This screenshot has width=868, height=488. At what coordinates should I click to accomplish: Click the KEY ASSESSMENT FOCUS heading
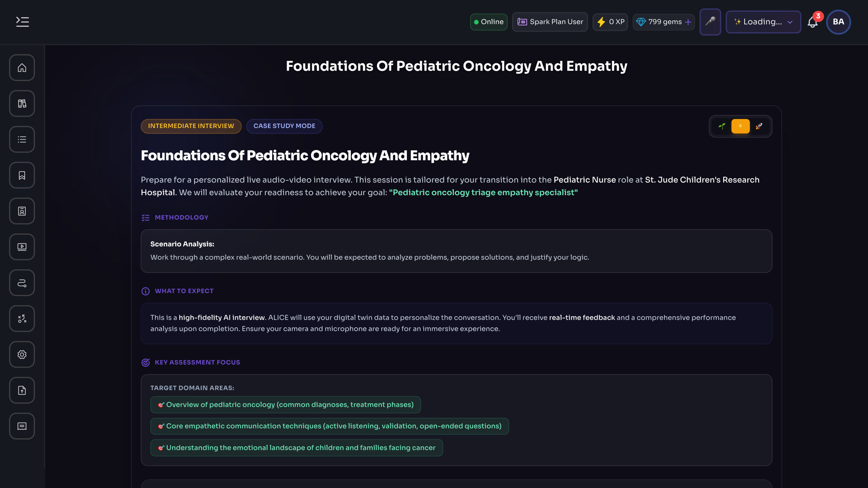tap(197, 362)
